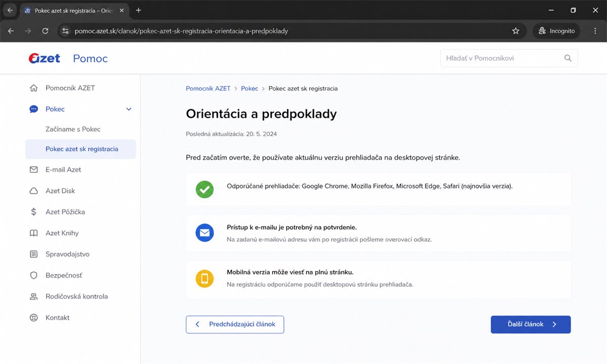Go forward in browser history

coord(28,31)
